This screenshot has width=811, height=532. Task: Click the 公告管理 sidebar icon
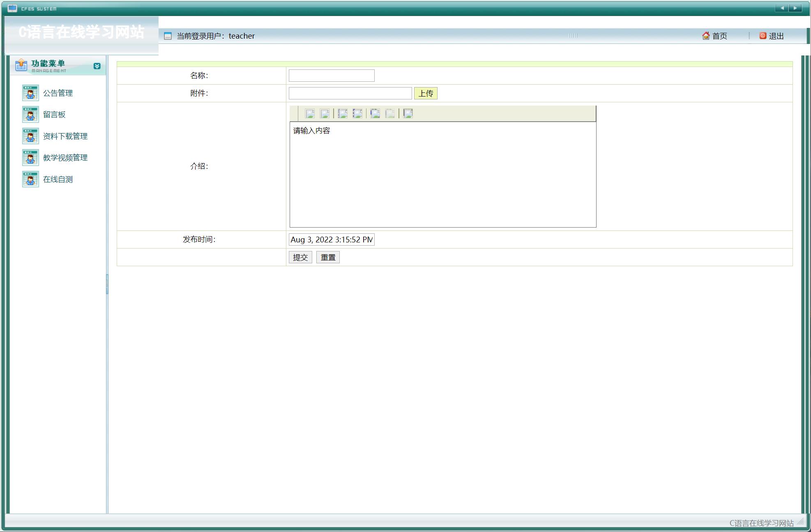[x=30, y=93]
